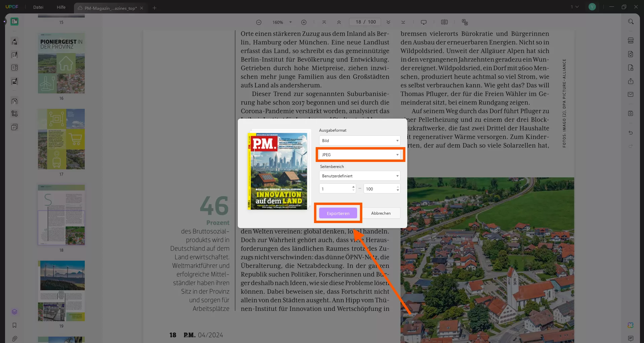Open the Hilfe menu
The width and height of the screenshot is (644, 343).
[x=61, y=7]
